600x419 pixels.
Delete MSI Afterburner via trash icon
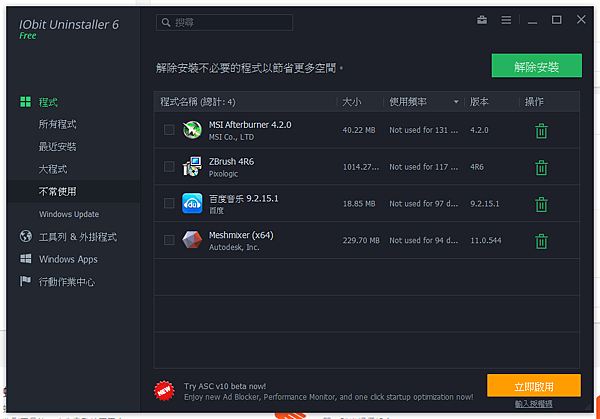click(541, 131)
